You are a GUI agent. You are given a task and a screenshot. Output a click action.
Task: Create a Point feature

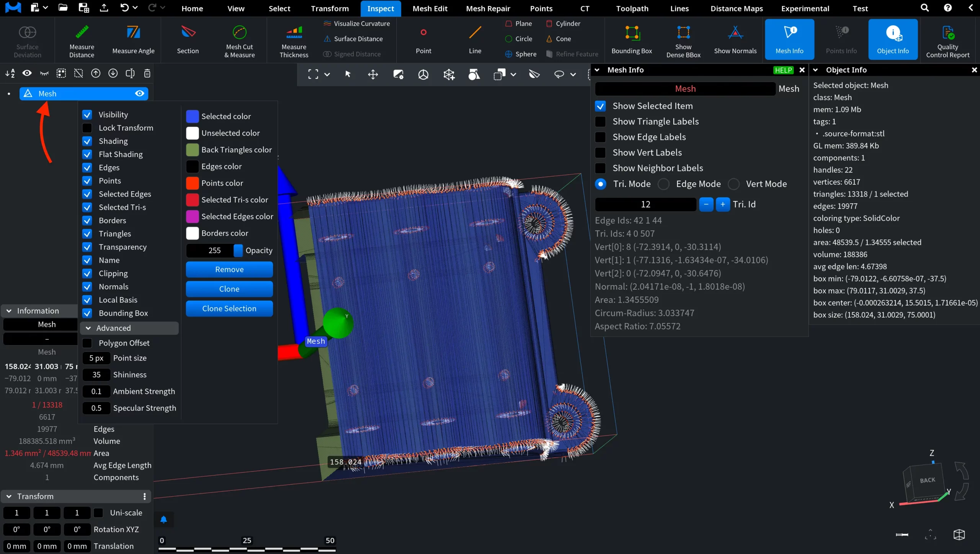click(x=423, y=39)
